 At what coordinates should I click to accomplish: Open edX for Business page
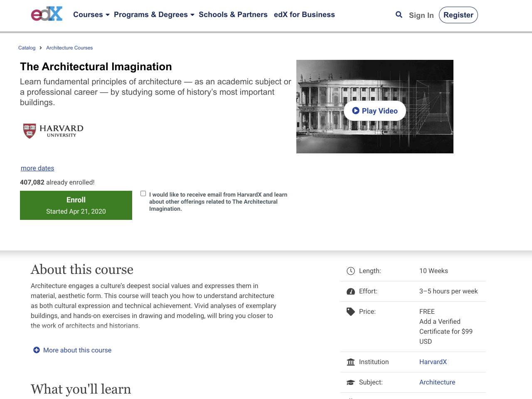[x=304, y=15]
